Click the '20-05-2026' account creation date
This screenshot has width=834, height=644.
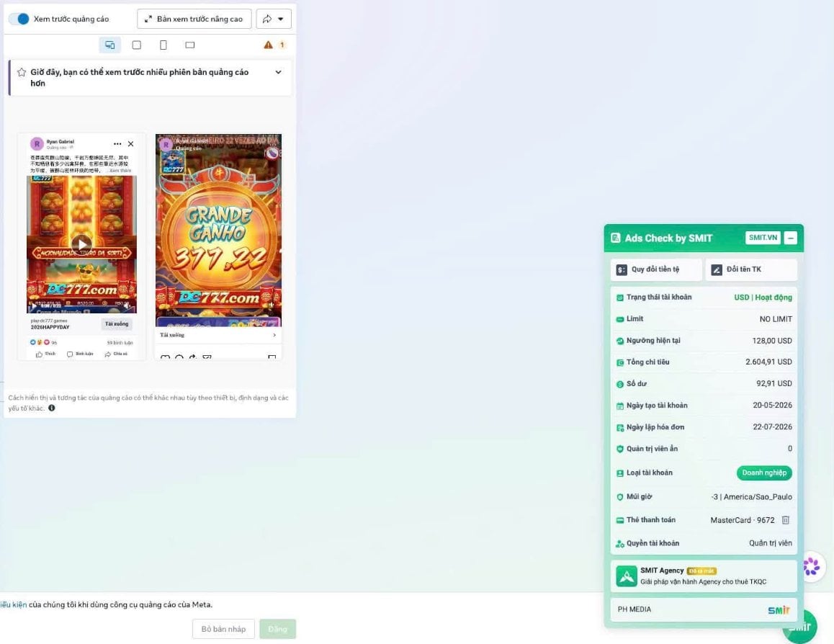(772, 406)
